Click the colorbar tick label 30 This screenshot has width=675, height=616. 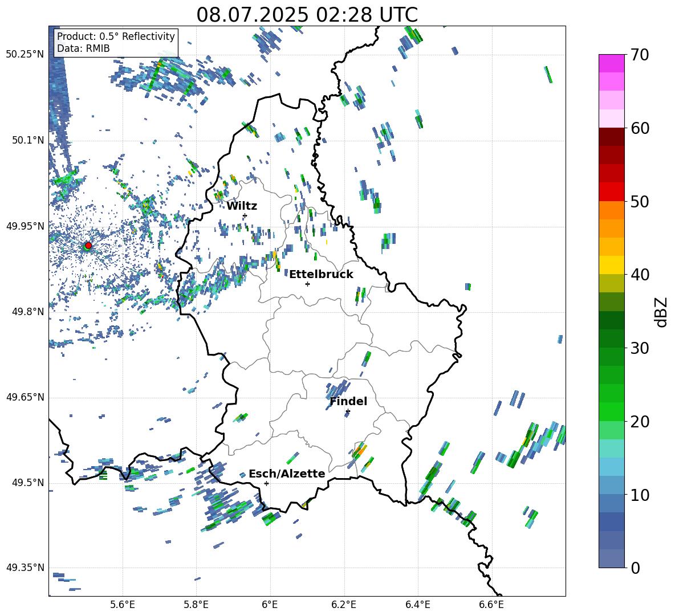tap(640, 348)
